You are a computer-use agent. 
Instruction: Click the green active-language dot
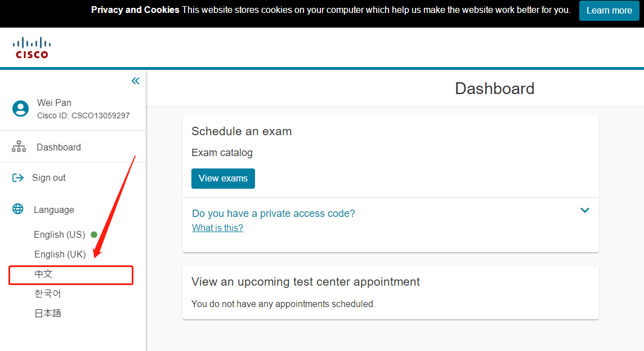(x=94, y=234)
